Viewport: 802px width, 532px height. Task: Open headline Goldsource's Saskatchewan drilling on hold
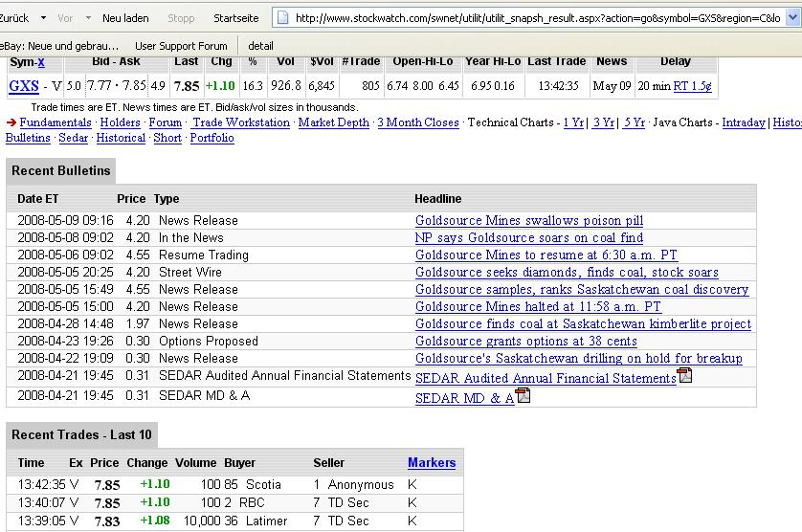pyautogui.click(x=578, y=359)
